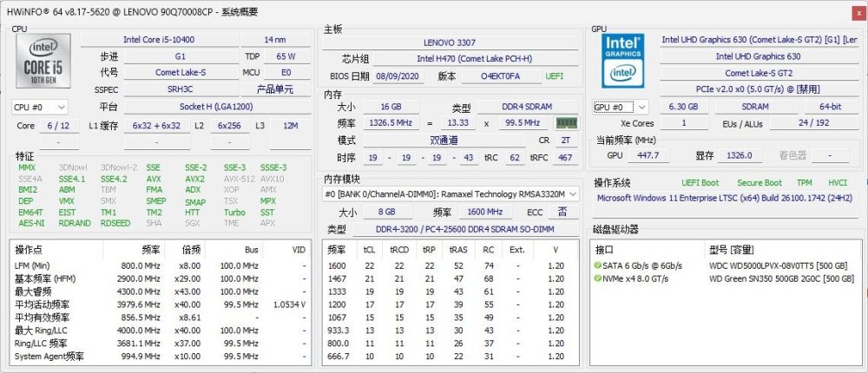Click the tRAS column header in timing table

(458, 250)
